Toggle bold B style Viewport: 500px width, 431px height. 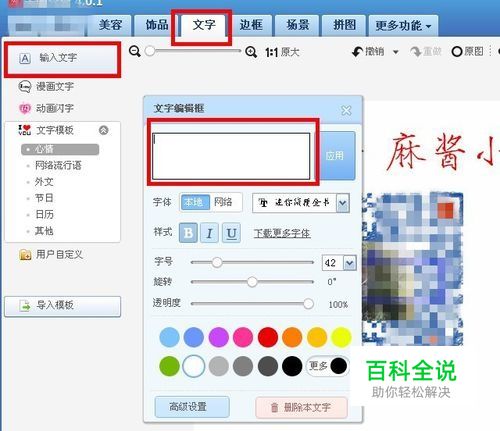[188, 233]
